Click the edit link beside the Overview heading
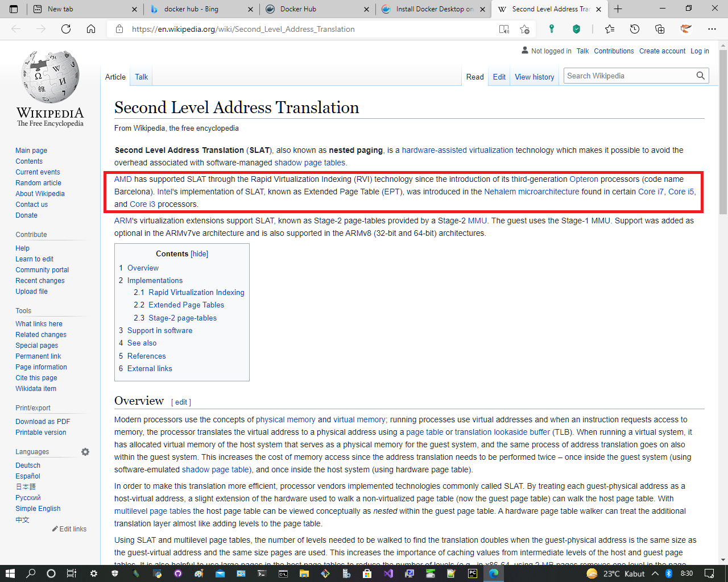This screenshot has width=728, height=582. 181,402
